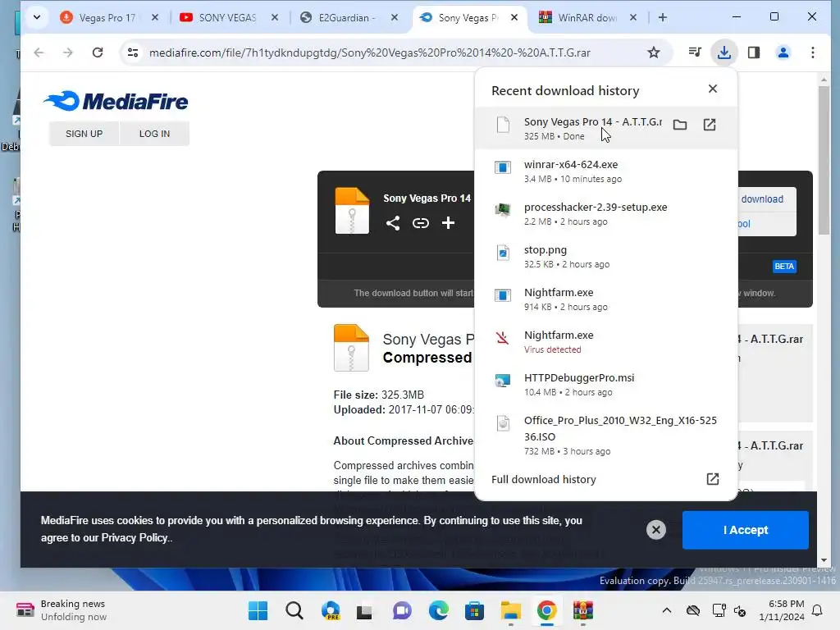The width and height of the screenshot is (840, 630).
Task: Open Breaking news widget on taskbar
Action: tap(61, 610)
